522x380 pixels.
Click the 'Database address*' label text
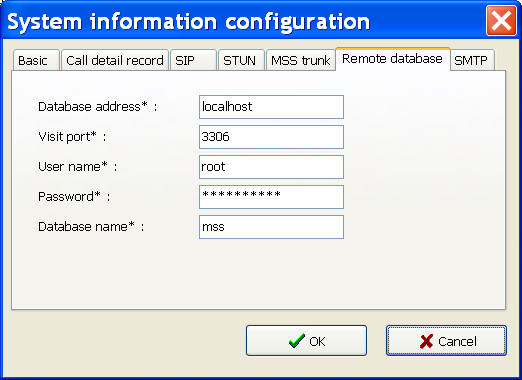tap(93, 107)
